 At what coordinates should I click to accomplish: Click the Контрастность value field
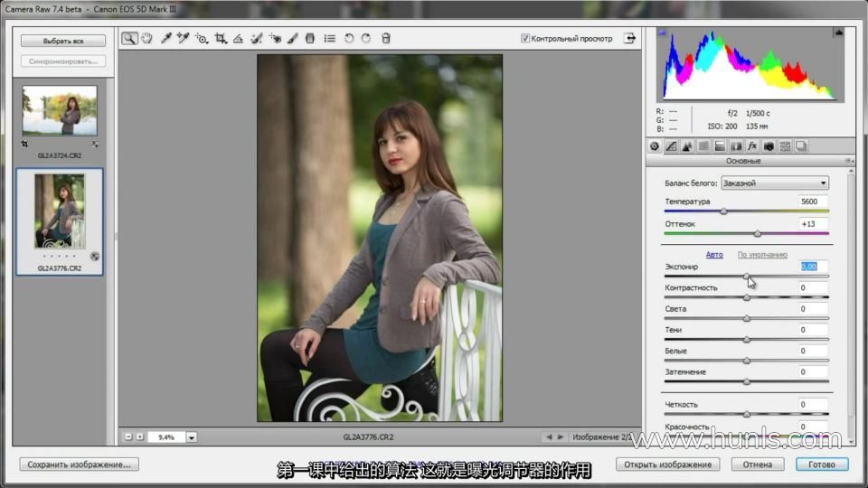(813, 287)
